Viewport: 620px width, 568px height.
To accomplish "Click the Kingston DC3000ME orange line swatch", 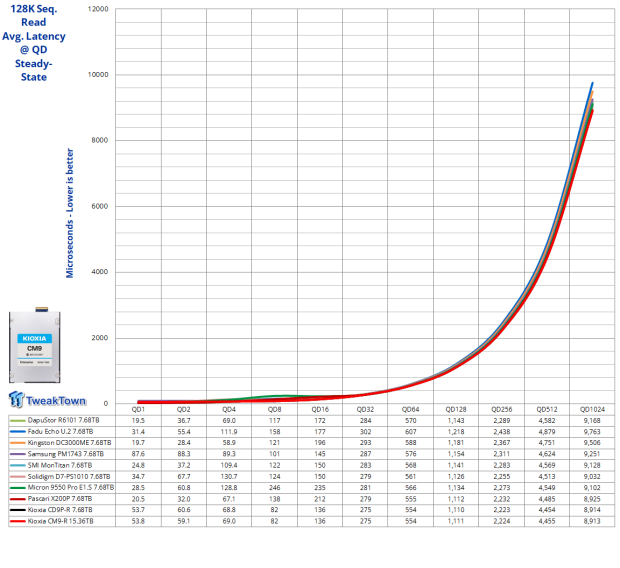I will [x=17, y=443].
